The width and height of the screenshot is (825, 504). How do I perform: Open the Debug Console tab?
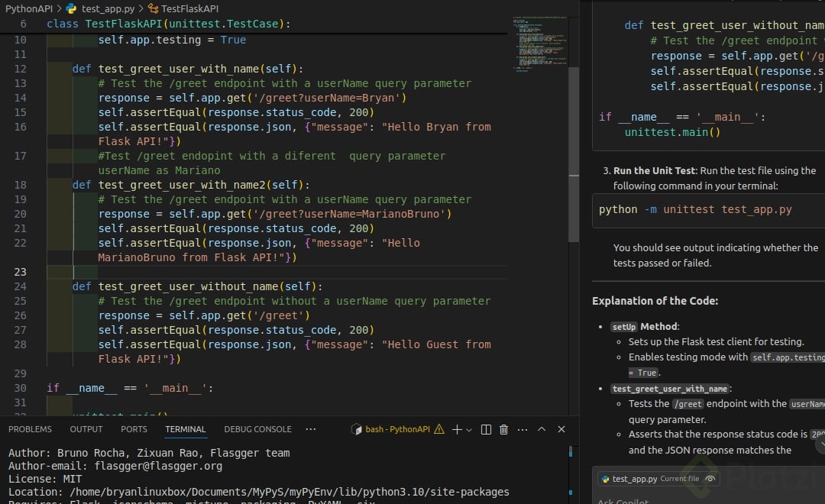point(257,429)
